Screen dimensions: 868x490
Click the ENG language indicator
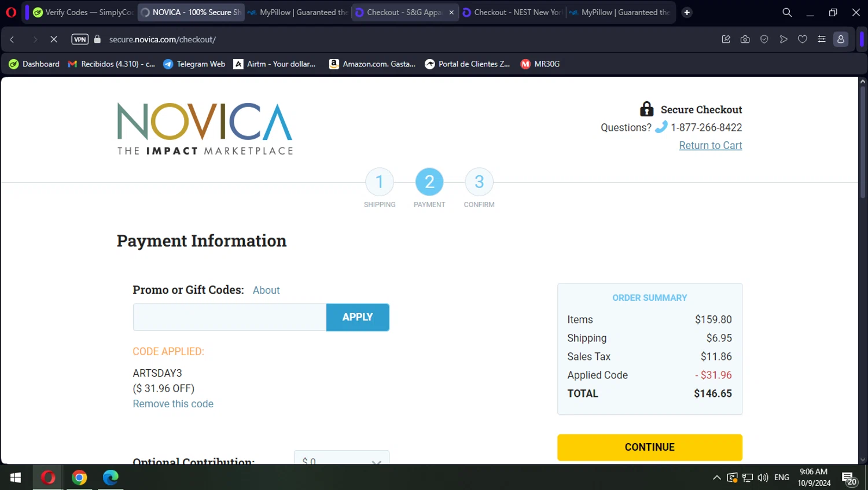tap(782, 477)
